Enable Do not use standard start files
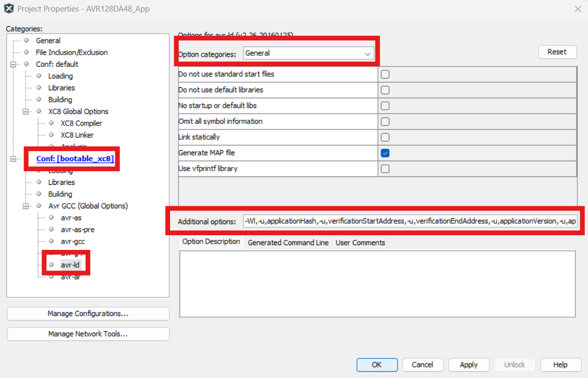Image resolution: width=588 pixels, height=378 pixels. click(x=385, y=74)
